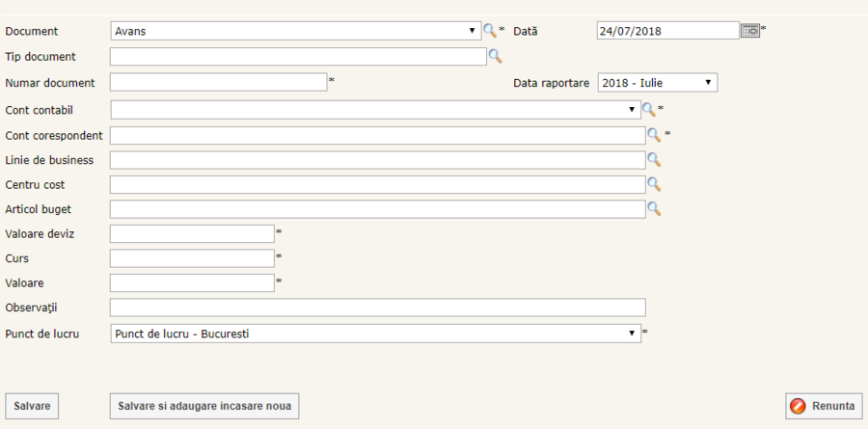Image resolution: width=868 pixels, height=429 pixels.
Task: Click the Curs input field
Action: click(192, 258)
